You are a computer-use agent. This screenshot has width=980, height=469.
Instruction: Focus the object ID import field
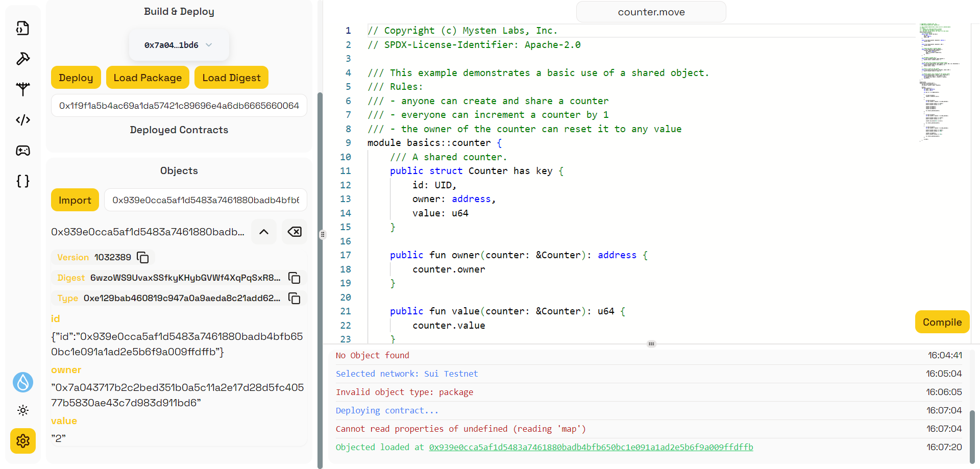coord(206,200)
